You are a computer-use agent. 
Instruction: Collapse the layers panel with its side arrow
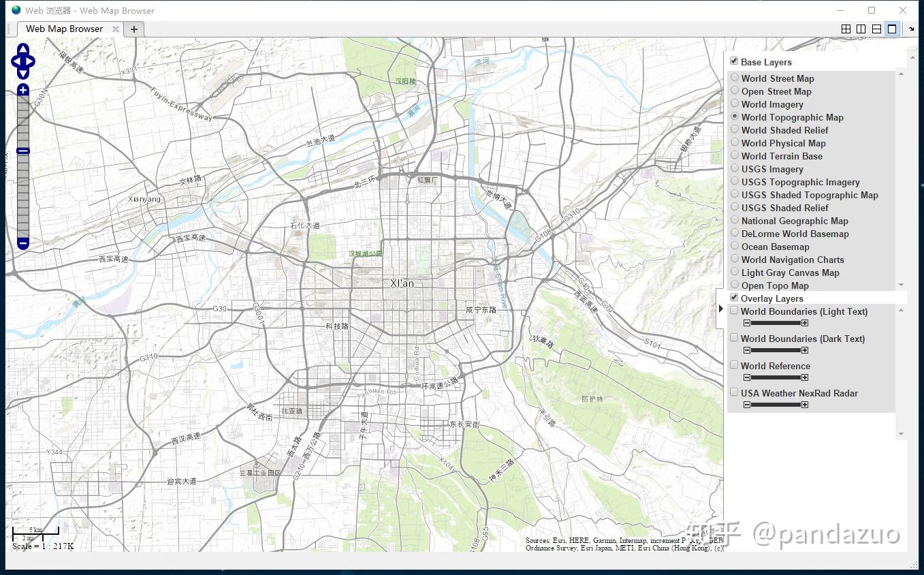pos(722,308)
